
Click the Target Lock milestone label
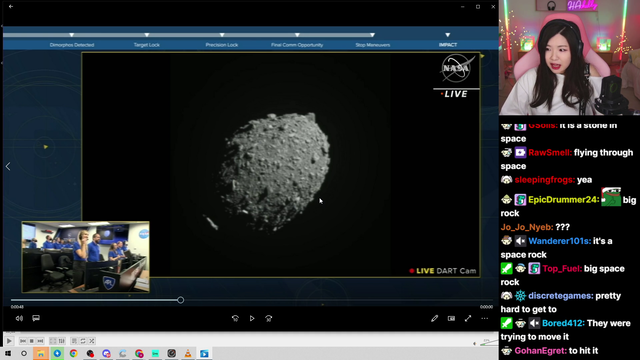coord(147,45)
